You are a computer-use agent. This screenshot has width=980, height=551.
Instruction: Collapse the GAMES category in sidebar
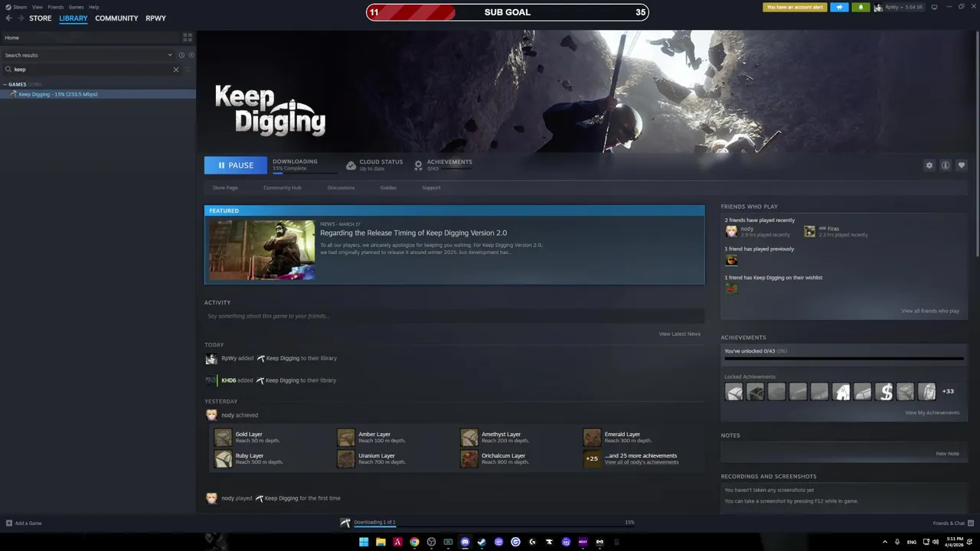5,84
